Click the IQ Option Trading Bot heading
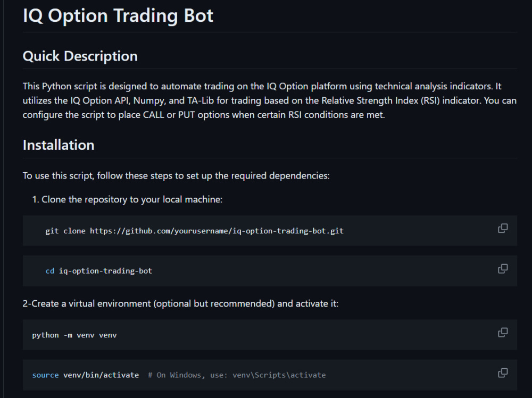This screenshot has width=532, height=398. click(x=118, y=15)
